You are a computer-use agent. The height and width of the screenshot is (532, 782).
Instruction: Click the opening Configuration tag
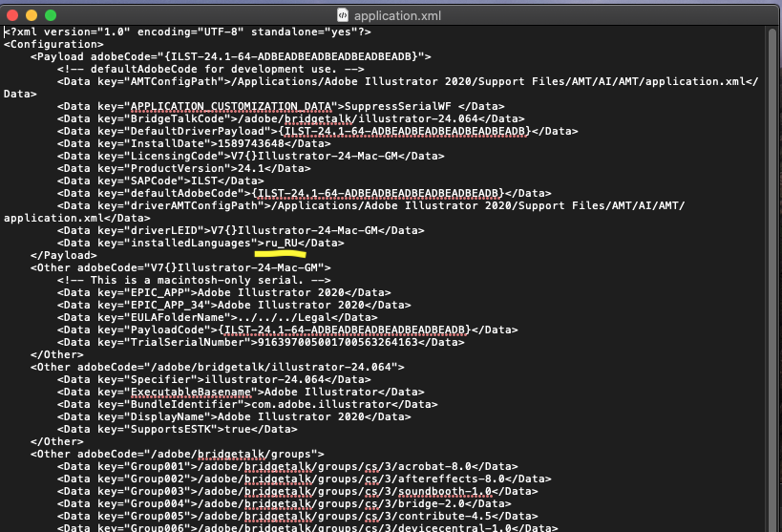(x=53, y=45)
